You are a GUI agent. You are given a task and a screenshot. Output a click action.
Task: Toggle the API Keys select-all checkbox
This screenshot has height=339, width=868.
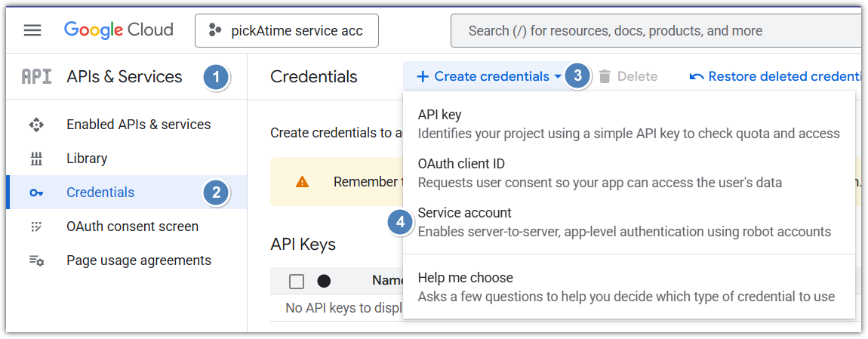297,281
